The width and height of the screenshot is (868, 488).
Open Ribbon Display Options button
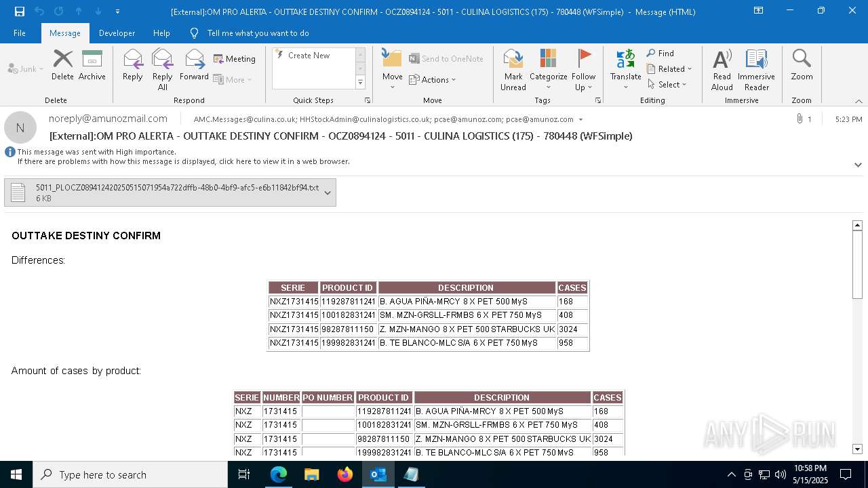coord(758,11)
